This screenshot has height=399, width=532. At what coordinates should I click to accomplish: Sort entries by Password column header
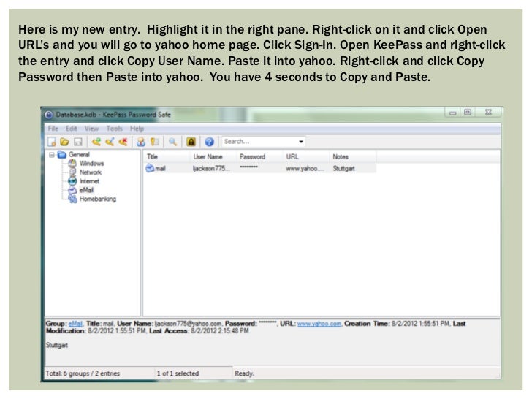pos(260,156)
